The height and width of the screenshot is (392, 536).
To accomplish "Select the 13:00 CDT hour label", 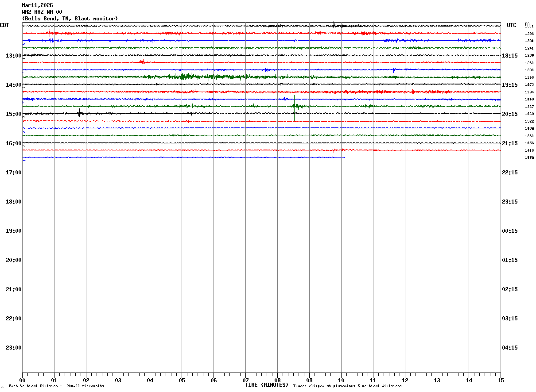I will pos(14,56).
